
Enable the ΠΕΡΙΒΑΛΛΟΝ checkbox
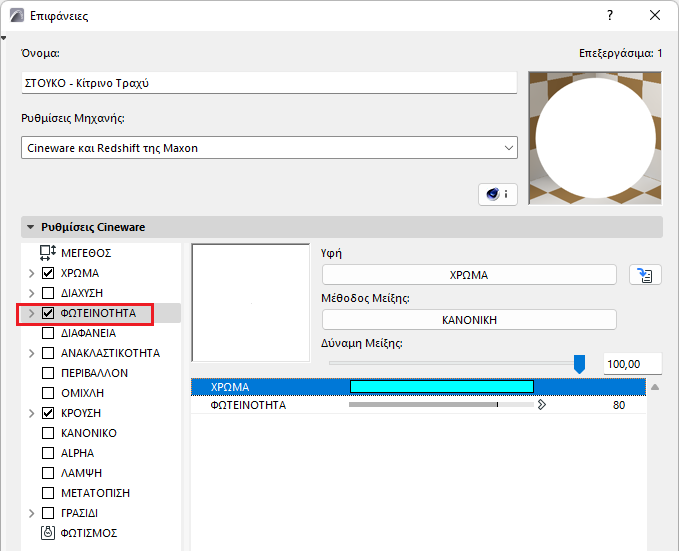48,373
